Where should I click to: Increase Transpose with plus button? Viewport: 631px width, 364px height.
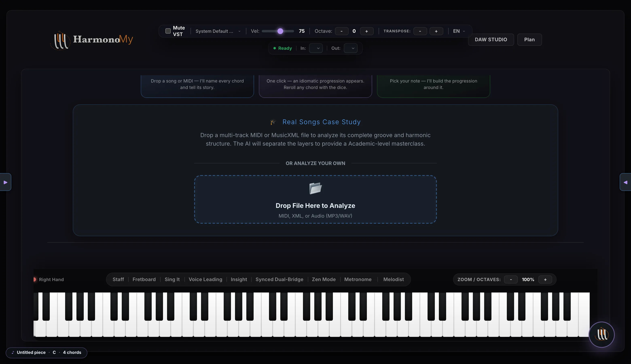pos(436,31)
